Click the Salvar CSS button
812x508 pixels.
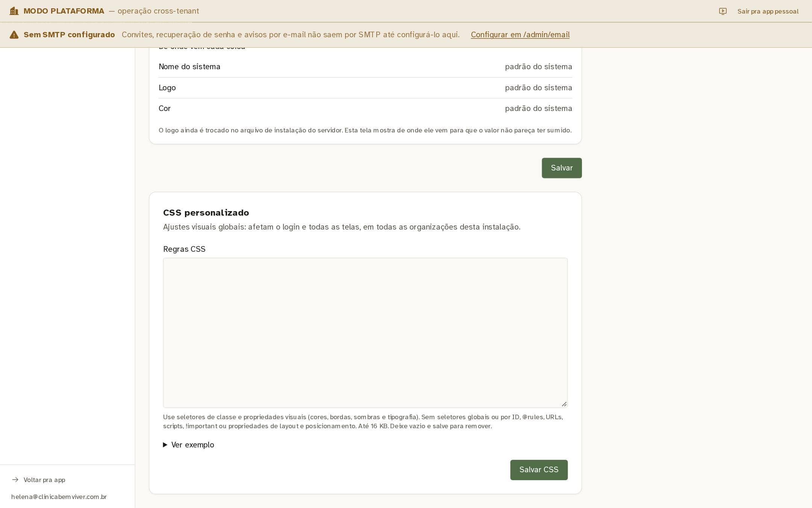(x=539, y=470)
